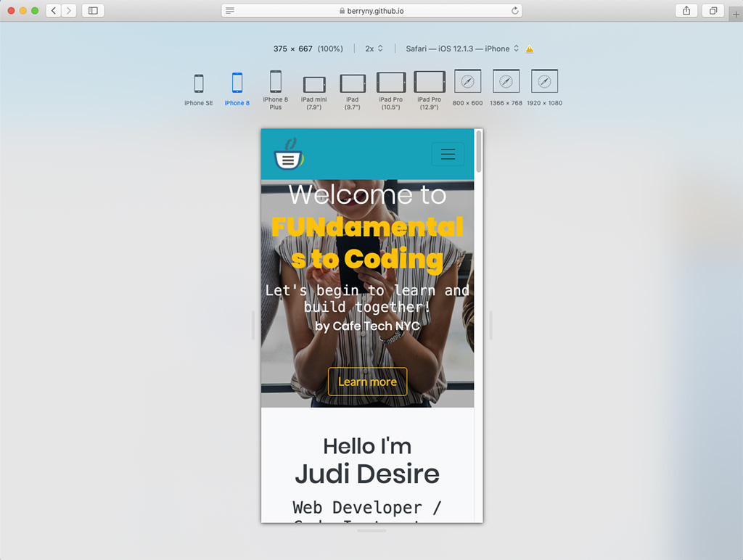Toggle the hamburger navigation menu
The height and width of the screenshot is (560, 743).
[x=448, y=154]
